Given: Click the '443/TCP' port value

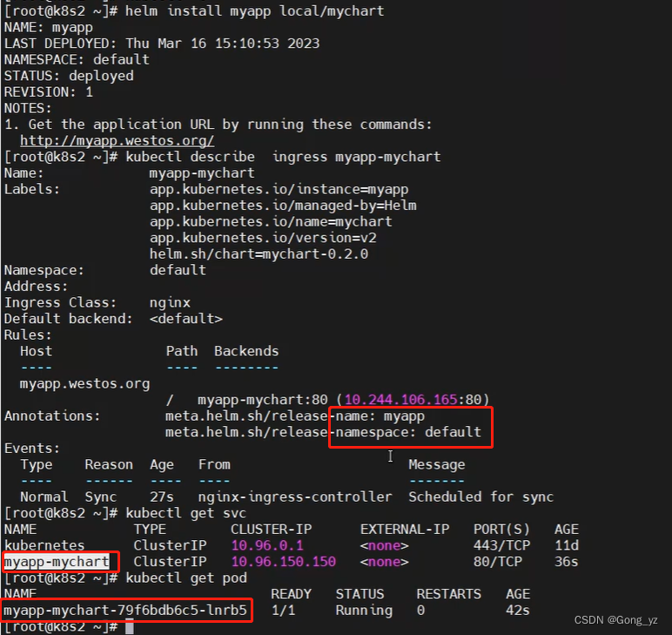Looking at the screenshot, I should 501,546.
